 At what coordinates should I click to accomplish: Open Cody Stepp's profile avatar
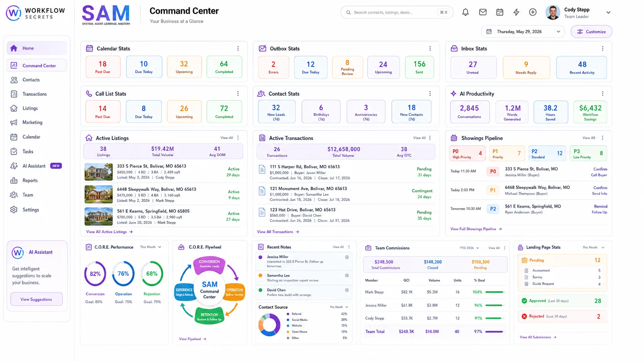point(553,12)
